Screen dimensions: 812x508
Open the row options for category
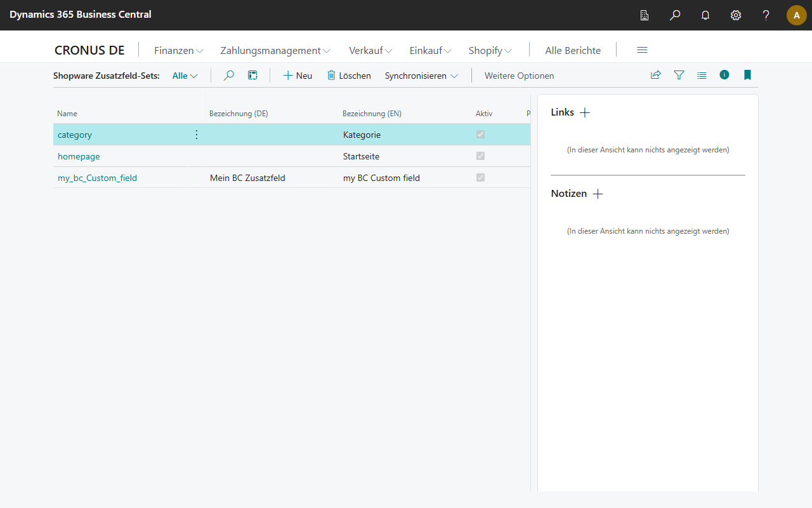196,135
